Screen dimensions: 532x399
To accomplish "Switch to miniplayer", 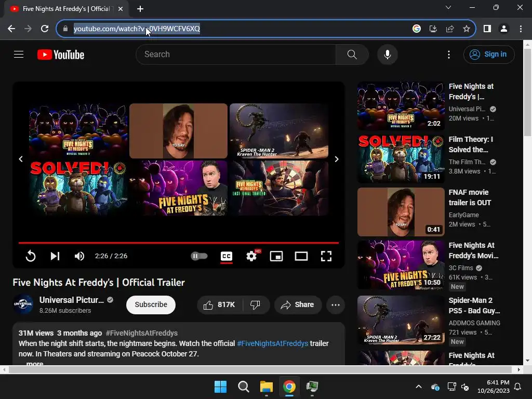I will click(x=276, y=256).
